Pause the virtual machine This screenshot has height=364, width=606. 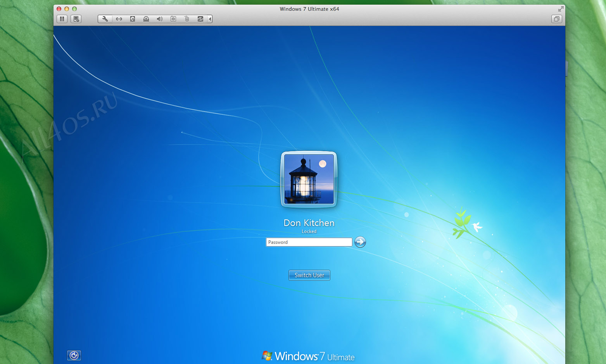coord(62,19)
